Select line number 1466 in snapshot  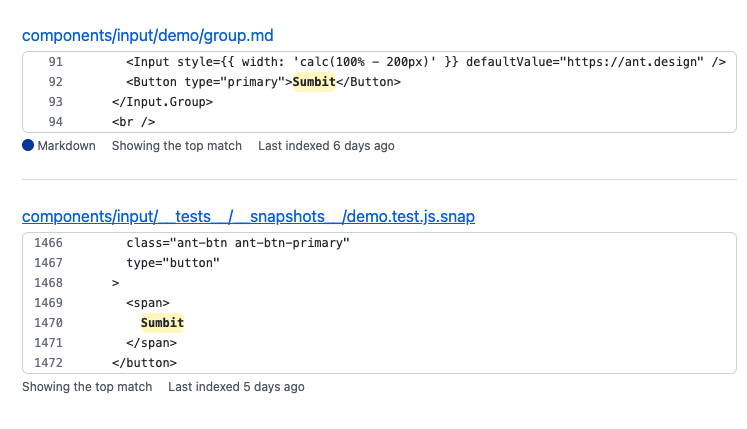(x=48, y=243)
